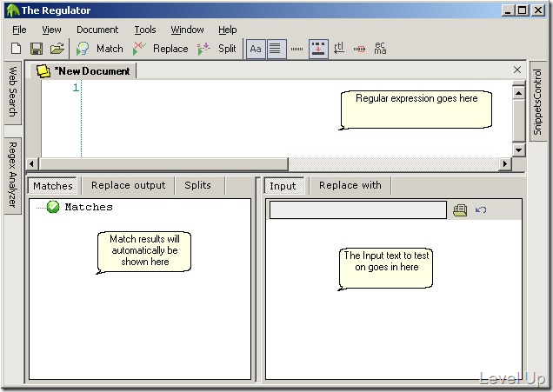Select the *New Document tab
The width and height of the screenshot is (553, 392).
(x=83, y=71)
